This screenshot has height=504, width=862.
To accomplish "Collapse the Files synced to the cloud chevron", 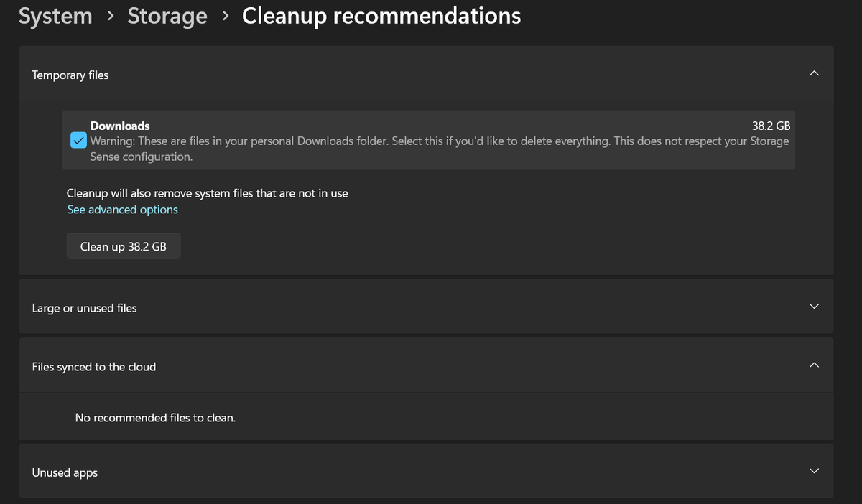I will pos(814,365).
